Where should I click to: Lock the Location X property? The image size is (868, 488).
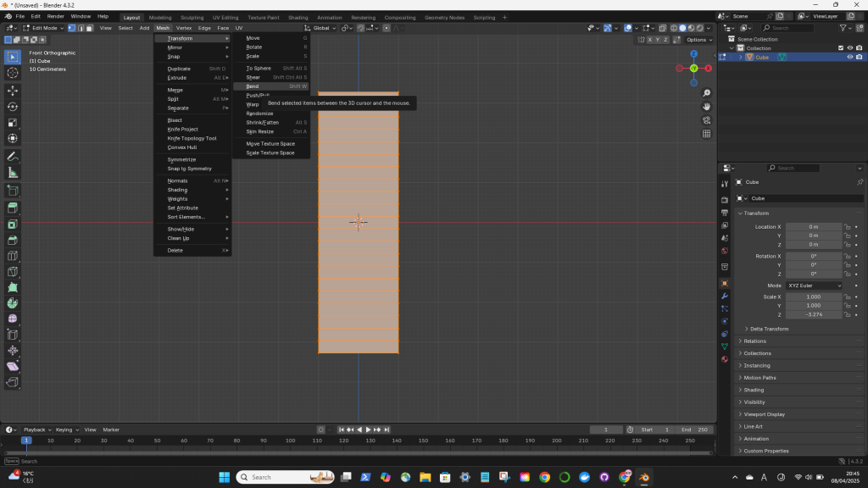click(847, 227)
